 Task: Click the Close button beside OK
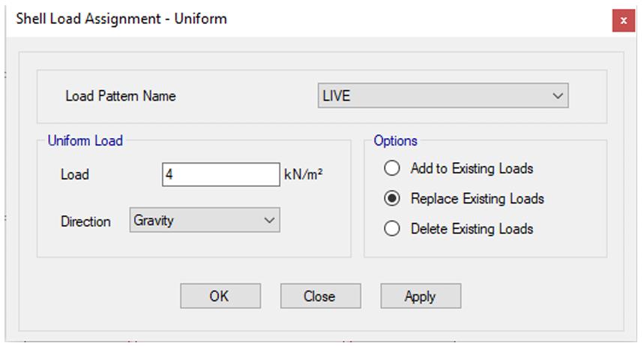pyautogui.click(x=320, y=296)
